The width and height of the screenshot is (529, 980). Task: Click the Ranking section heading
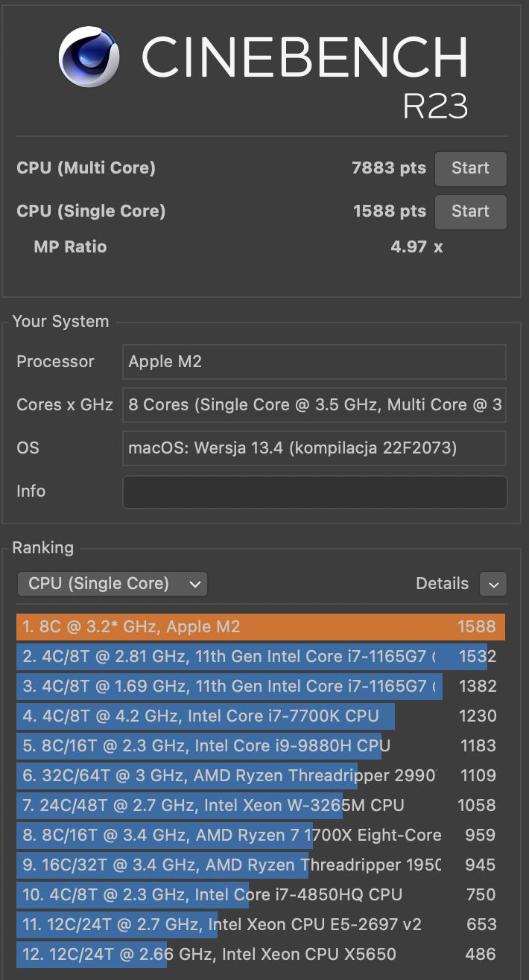pos(42,548)
